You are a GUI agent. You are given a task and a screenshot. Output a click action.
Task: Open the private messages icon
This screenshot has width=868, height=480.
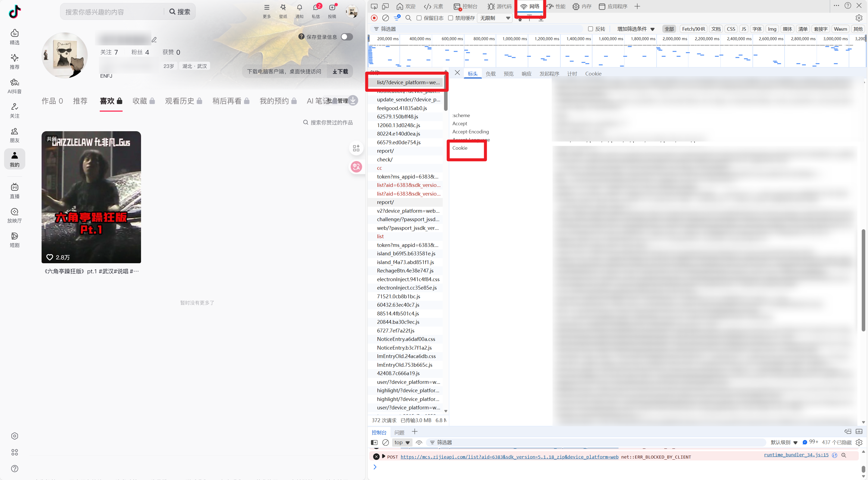pos(316,8)
